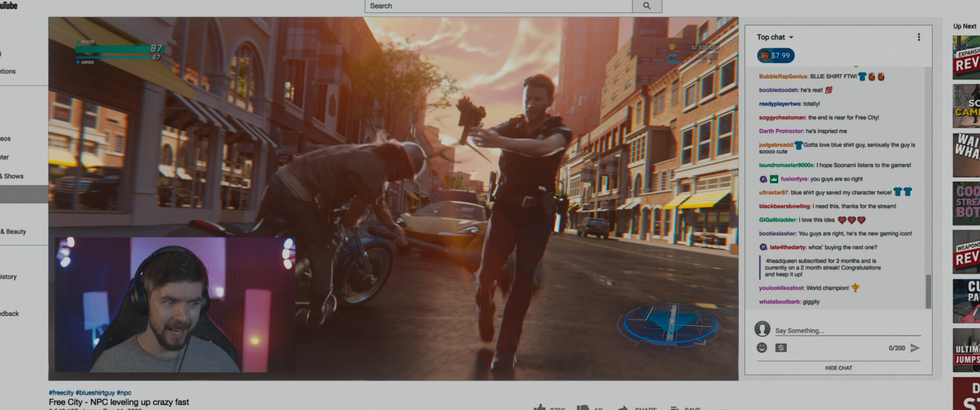Click the $7.99 Super Chat chip
The image size is (980, 410).
tap(776, 56)
